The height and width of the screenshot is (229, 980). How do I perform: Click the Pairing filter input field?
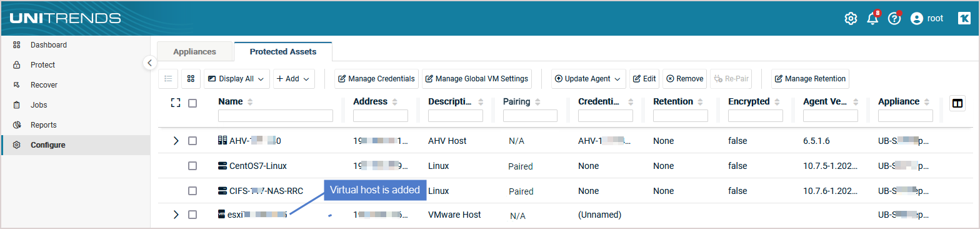(x=530, y=116)
